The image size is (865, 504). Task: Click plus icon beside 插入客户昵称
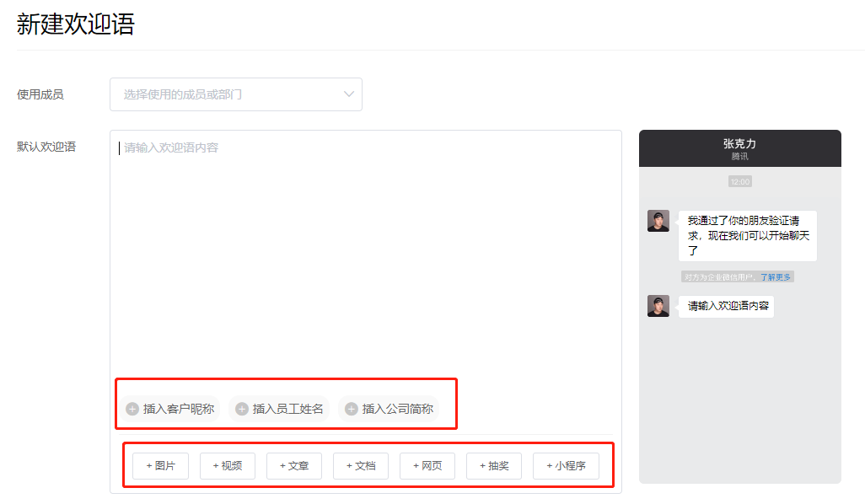click(x=132, y=409)
